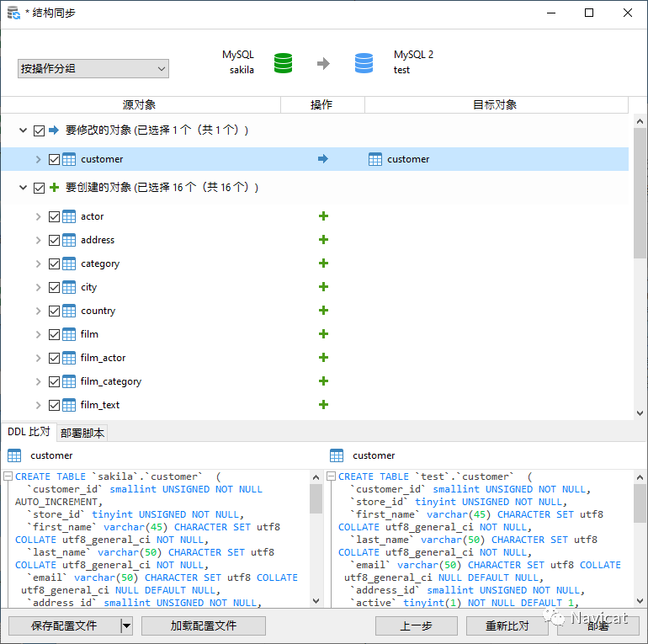Click the green create plus for actor
The width and height of the screenshot is (648, 644).
(324, 216)
